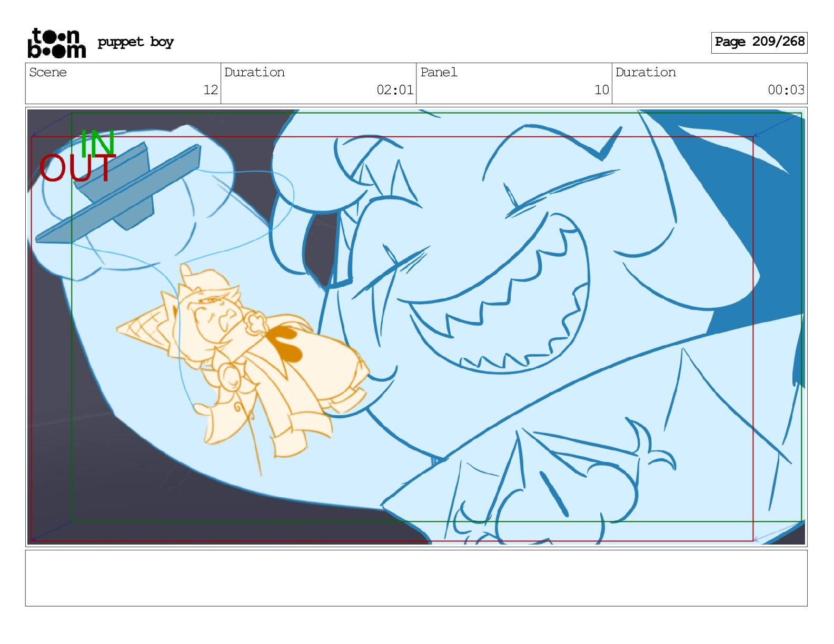Viewport: 834px width, 644px height.
Task: Click the storyboard panel artwork
Action: tap(416, 327)
